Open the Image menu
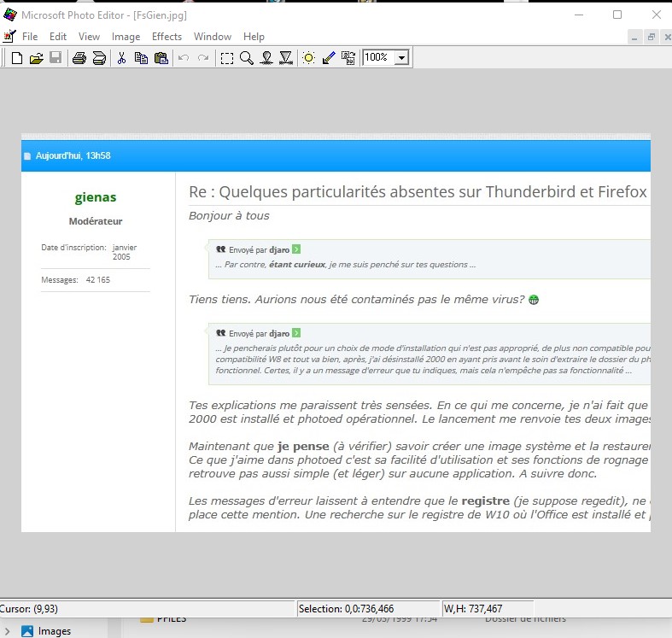 click(126, 37)
